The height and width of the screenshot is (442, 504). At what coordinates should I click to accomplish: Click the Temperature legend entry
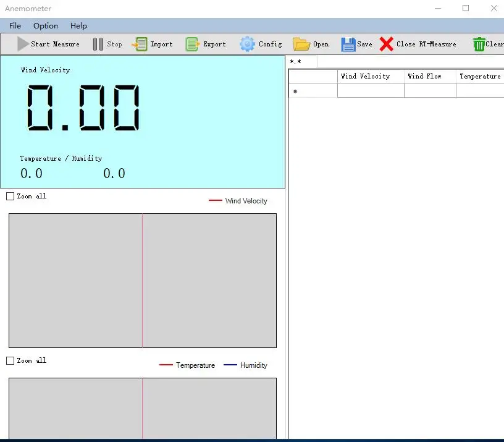point(187,365)
